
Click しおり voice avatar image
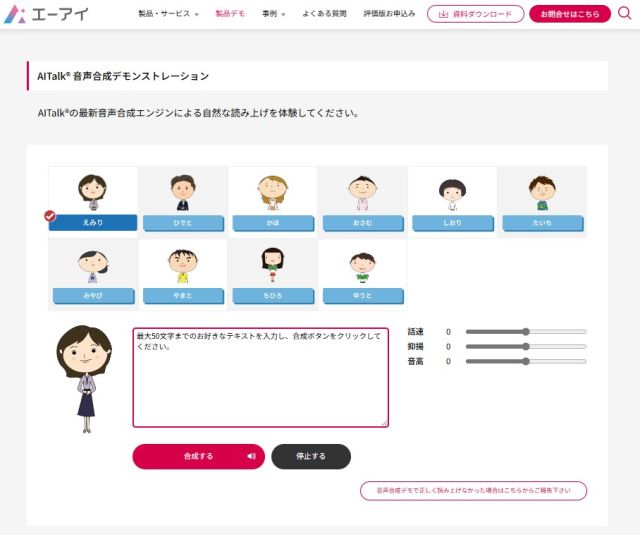click(x=452, y=194)
